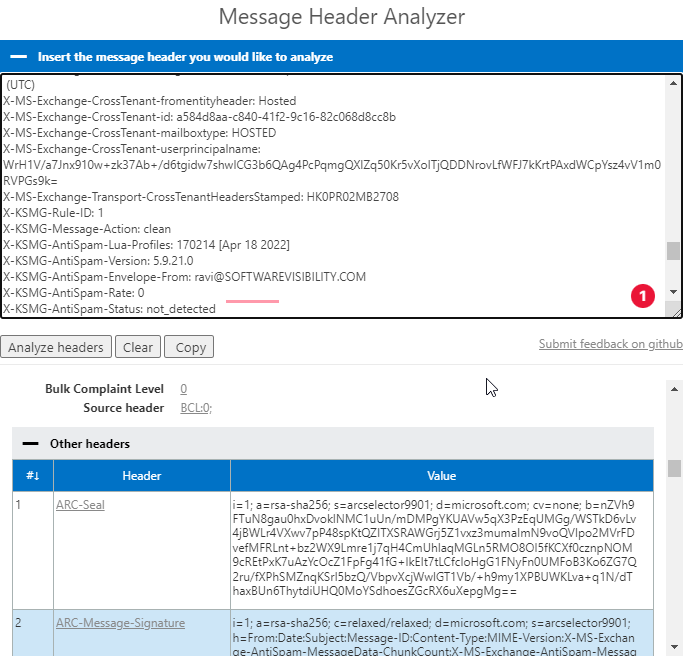Click the red number 1 badge
Image resolution: width=683 pixels, height=656 pixels.
642,295
